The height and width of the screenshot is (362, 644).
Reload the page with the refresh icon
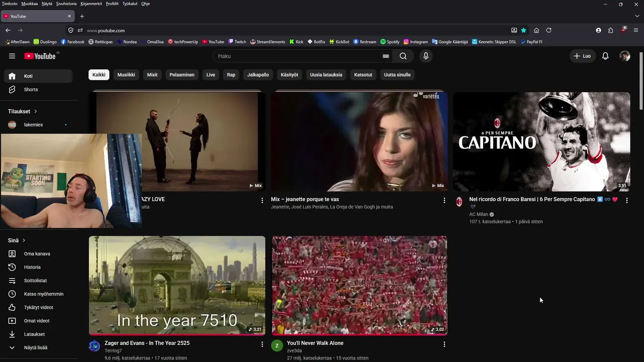(x=549, y=30)
